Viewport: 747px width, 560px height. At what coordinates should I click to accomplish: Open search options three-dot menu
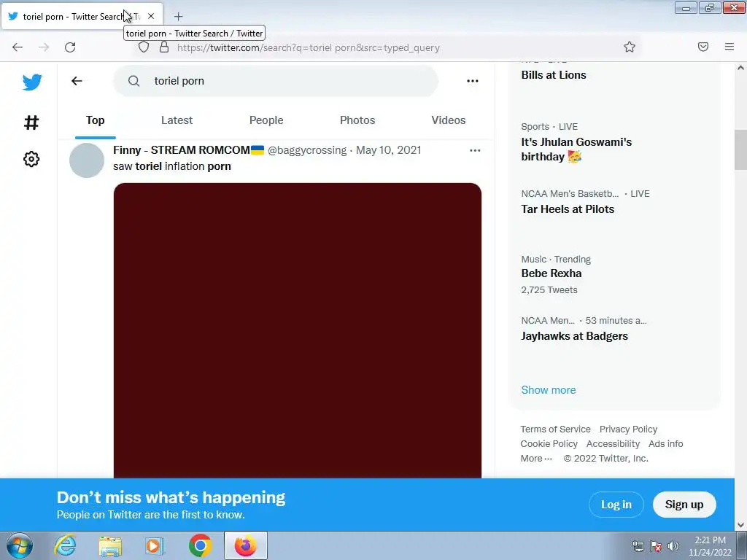[473, 81]
